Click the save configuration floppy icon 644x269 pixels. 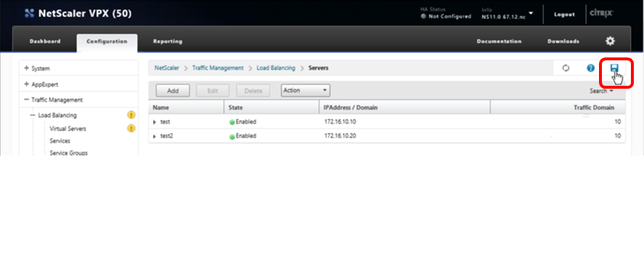614,68
